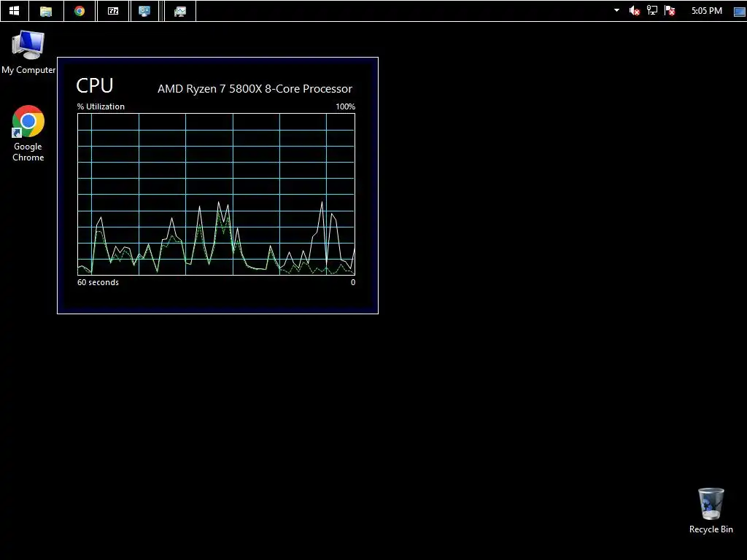
Task: Click the muted volume tray icon
Action: (x=634, y=10)
